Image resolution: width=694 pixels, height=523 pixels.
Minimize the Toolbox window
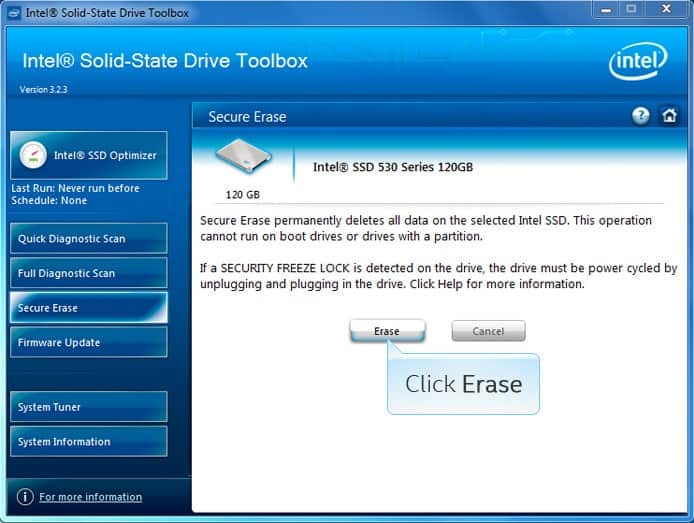point(606,9)
